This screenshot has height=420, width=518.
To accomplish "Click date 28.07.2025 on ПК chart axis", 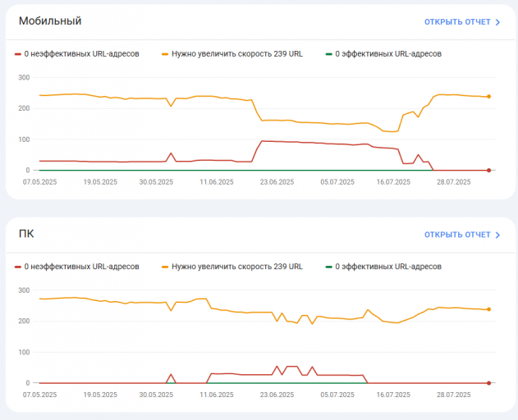I will click(454, 395).
